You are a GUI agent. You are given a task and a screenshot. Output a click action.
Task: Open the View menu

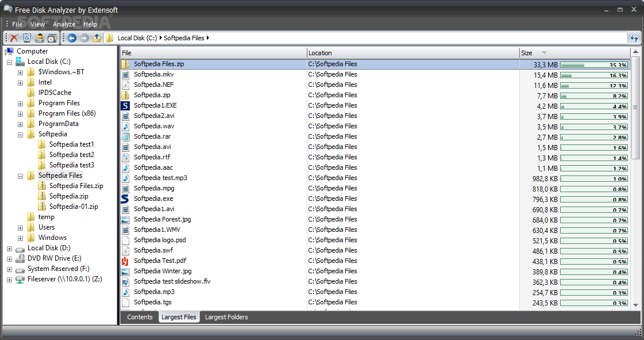[x=37, y=24]
